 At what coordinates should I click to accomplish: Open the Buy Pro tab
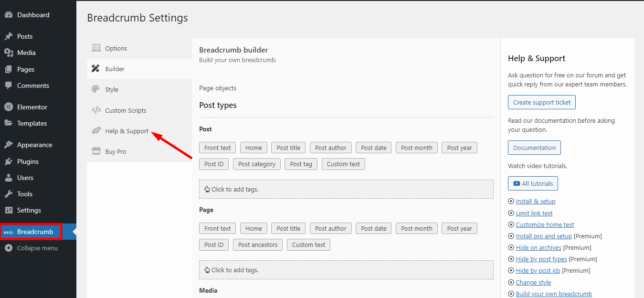[x=139, y=151]
